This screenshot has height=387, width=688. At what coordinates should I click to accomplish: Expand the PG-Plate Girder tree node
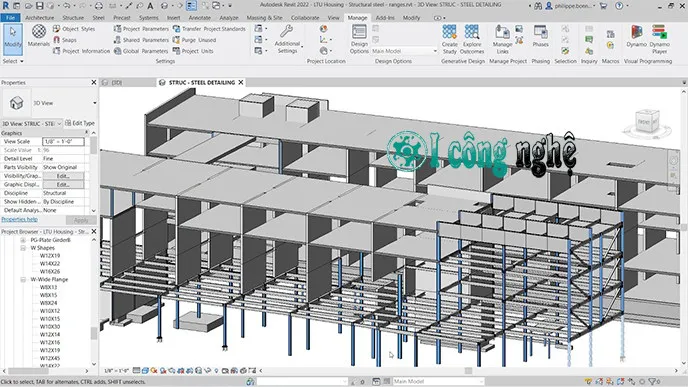[23, 240]
